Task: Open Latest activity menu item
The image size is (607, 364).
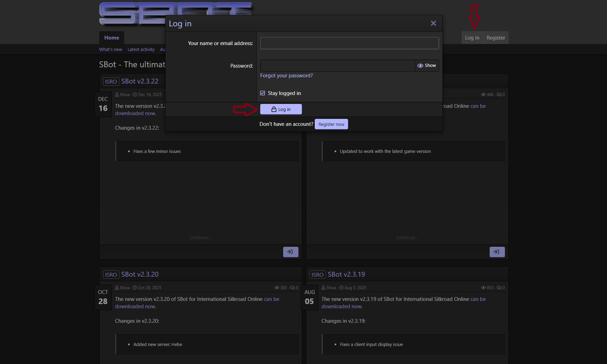Action: click(x=141, y=50)
